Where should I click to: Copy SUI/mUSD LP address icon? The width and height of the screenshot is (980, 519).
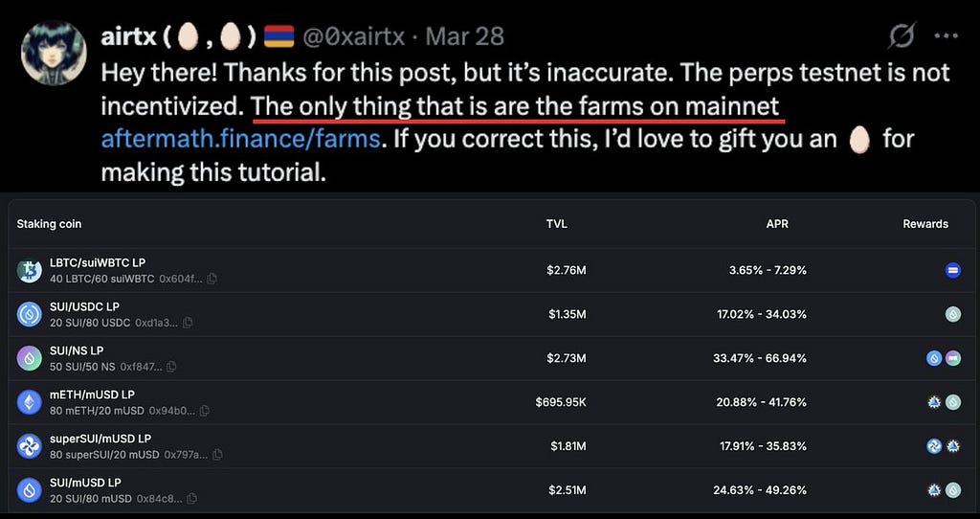click(191, 498)
